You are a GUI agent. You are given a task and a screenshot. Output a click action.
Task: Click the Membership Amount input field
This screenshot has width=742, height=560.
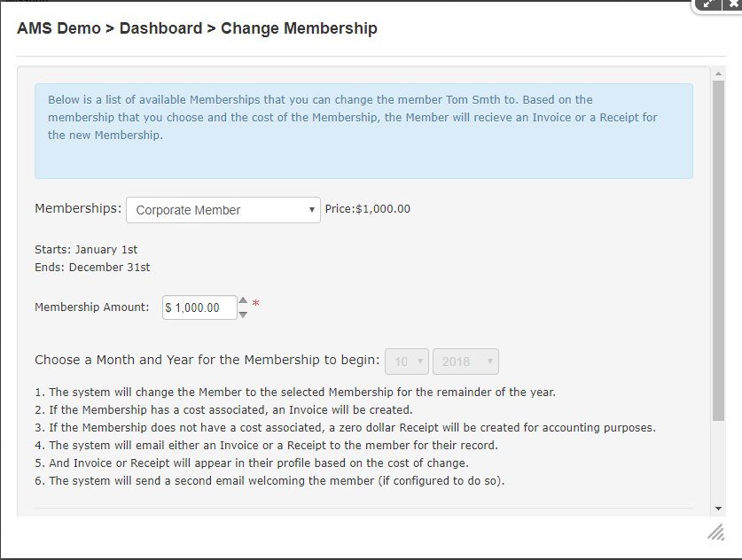pos(199,307)
